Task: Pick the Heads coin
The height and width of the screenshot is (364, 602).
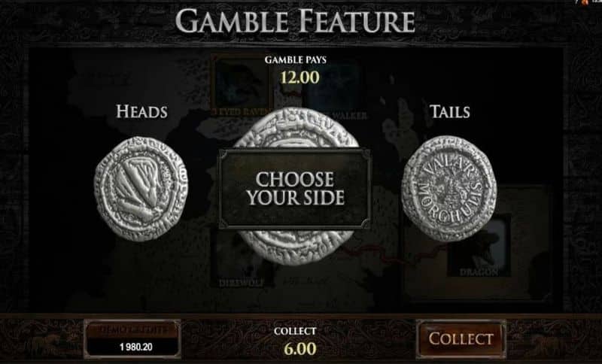Action: tap(141, 188)
